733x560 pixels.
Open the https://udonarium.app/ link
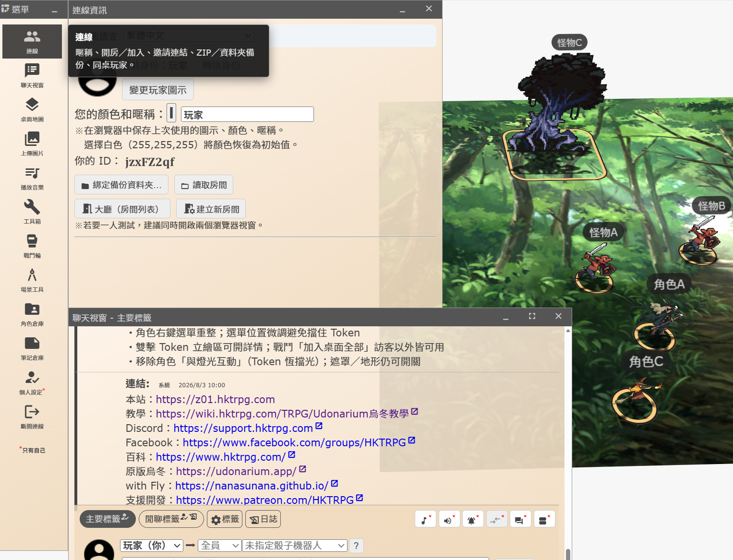(x=236, y=471)
